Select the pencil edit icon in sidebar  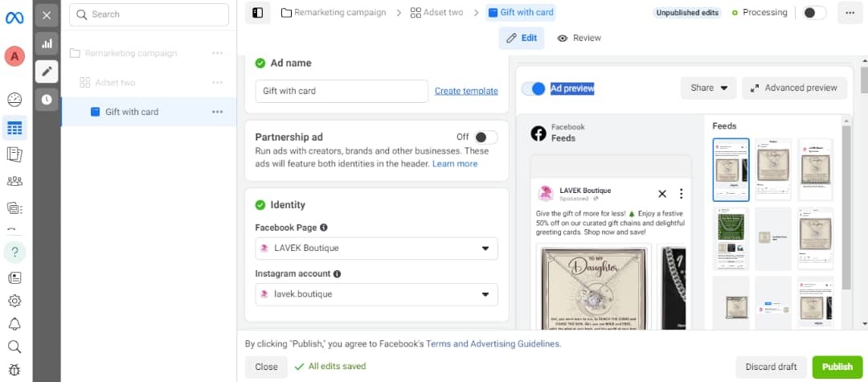[x=47, y=72]
